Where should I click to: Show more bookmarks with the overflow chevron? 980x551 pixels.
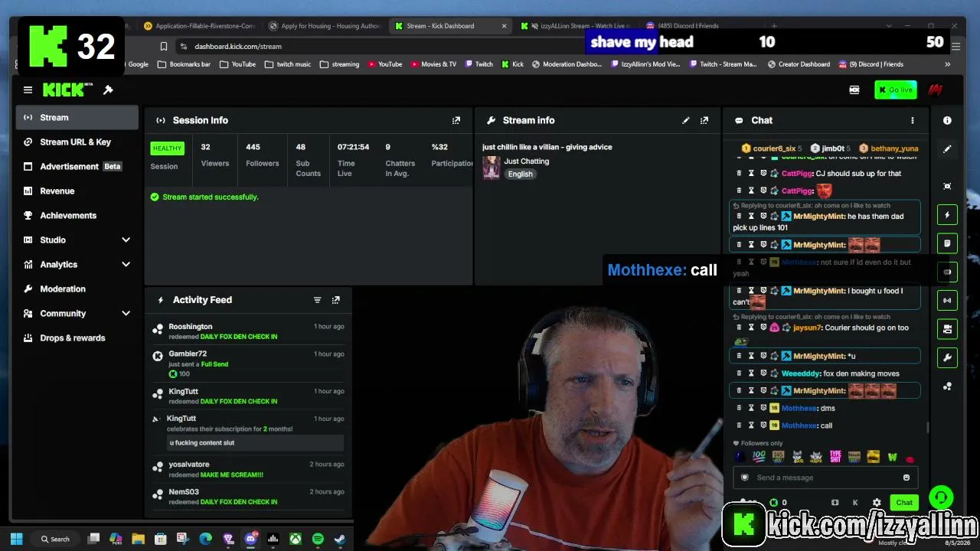pos(948,64)
